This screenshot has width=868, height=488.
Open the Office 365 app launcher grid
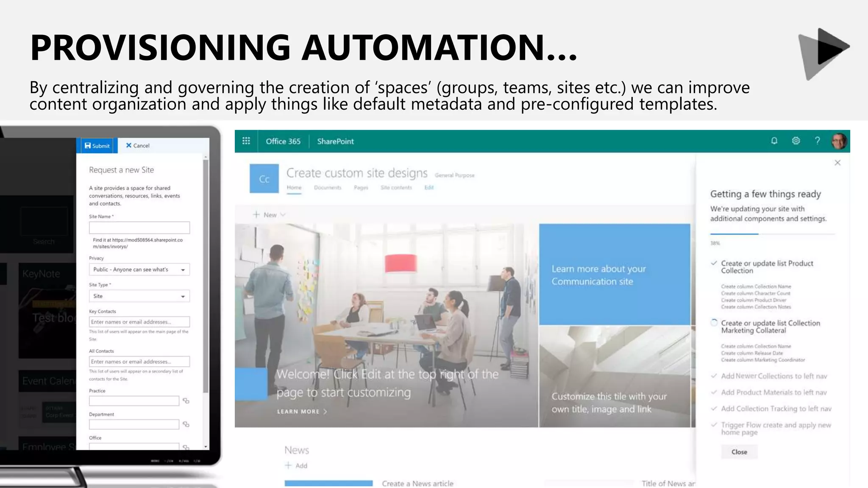coord(246,141)
